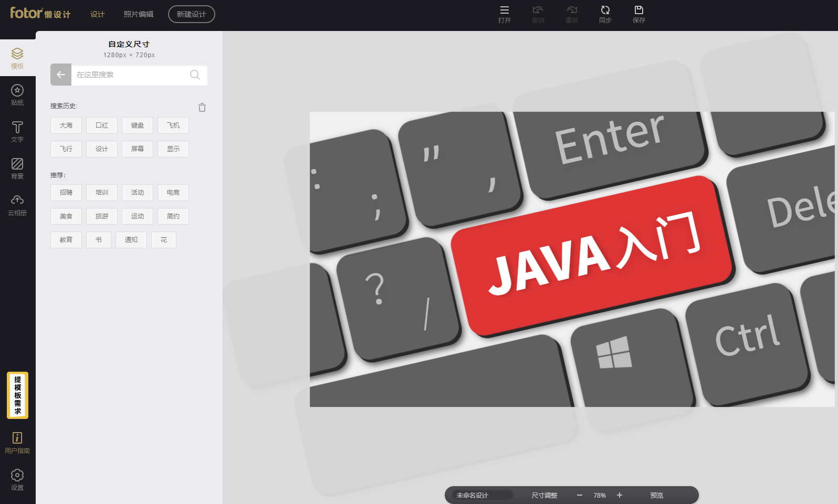This screenshot has height=504, width=838.
Task: Choose the 电商 recommended tag
Action: 173,193
